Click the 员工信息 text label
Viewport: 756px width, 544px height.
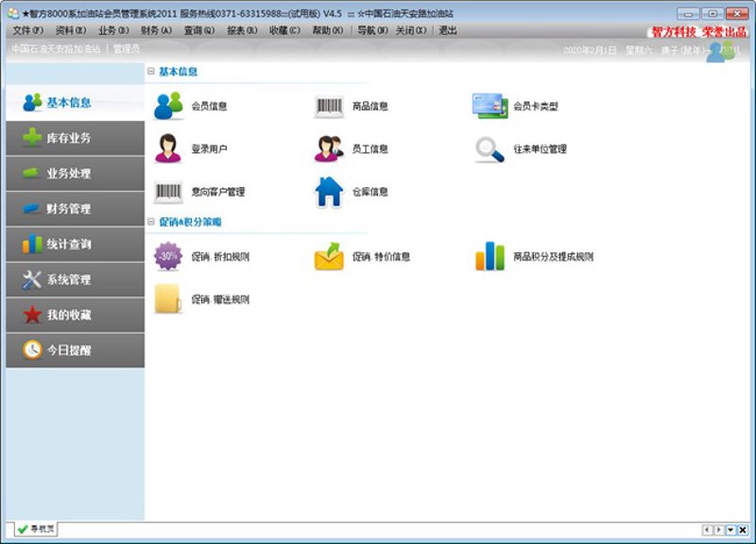tap(370, 149)
